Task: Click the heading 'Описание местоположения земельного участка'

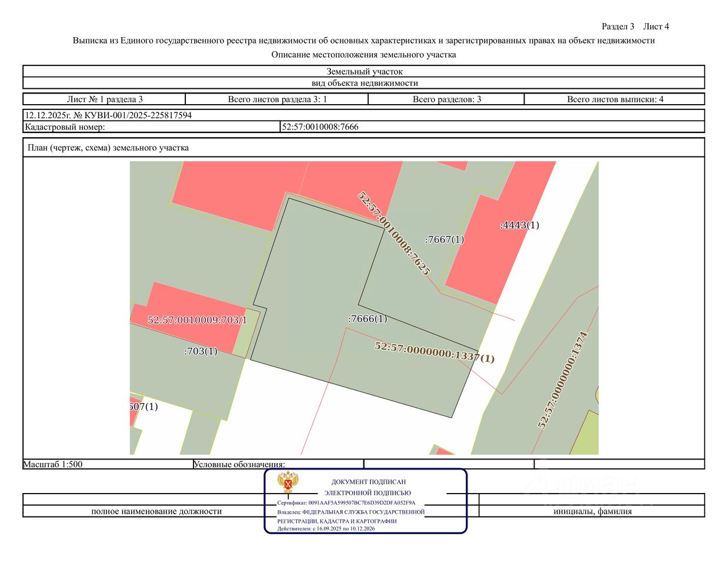Action: click(363, 55)
